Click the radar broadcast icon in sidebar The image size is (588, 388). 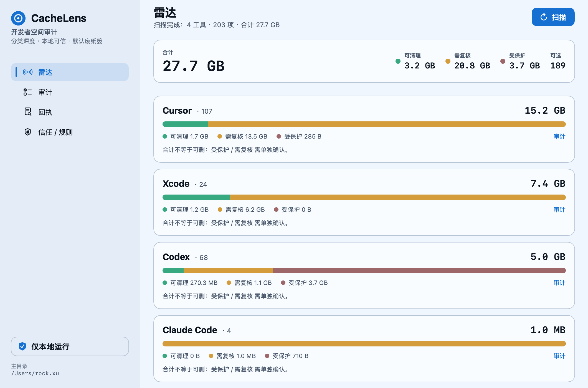pos(28,72)
